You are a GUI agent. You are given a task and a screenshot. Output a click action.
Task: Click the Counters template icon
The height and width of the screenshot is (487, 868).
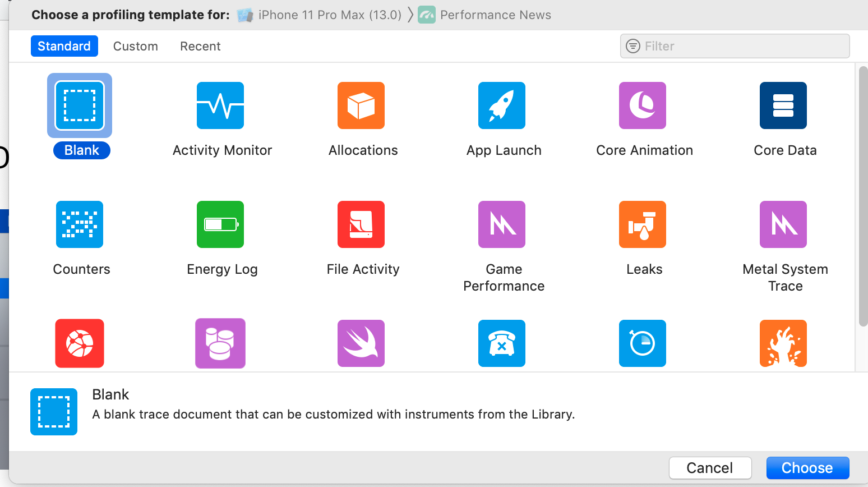pyautogui.click(x=80, y=224)
